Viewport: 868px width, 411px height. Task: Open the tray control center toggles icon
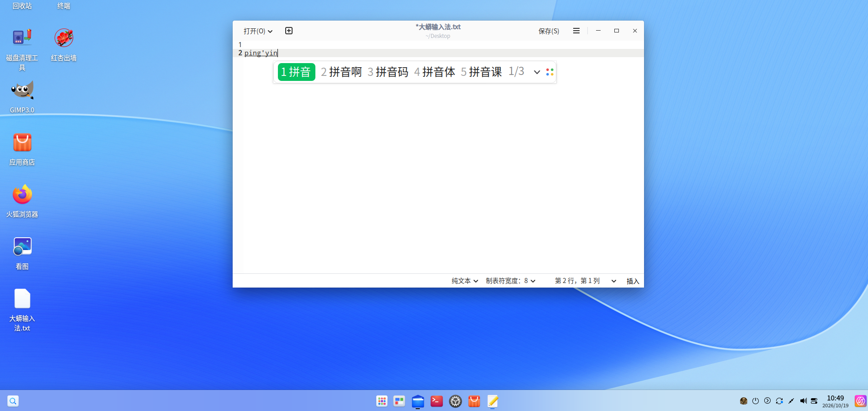pyautogui.click(x=814, y=401)
